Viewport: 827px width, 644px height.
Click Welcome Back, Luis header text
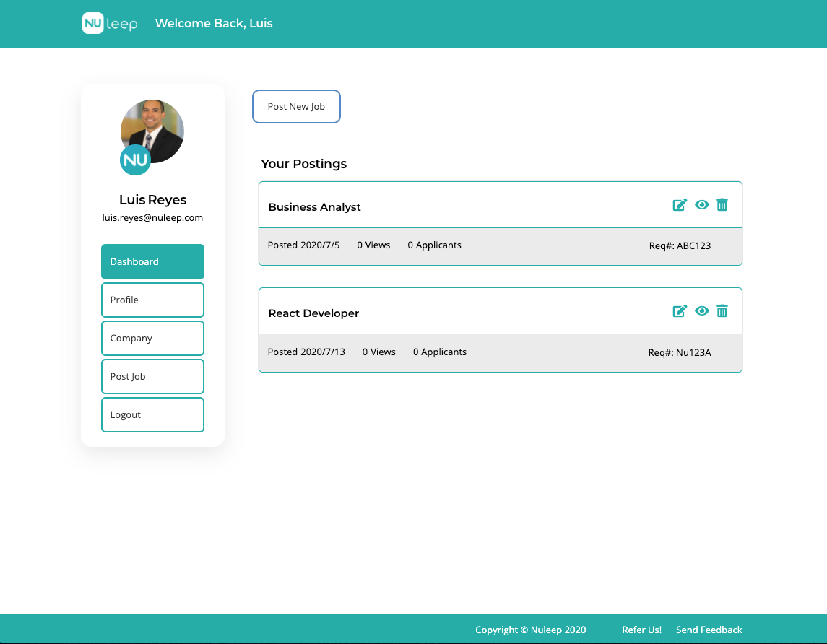point(214,23)
